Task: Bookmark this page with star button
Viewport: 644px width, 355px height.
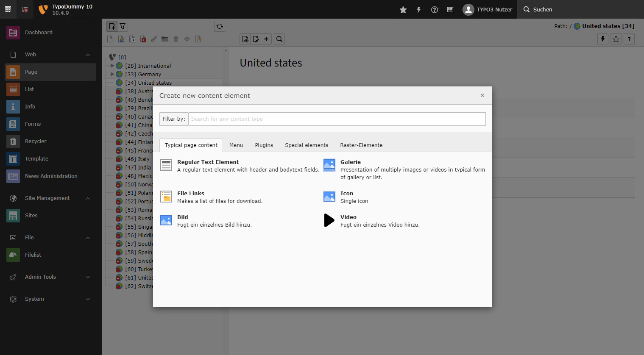Action: tap(616, 39)
